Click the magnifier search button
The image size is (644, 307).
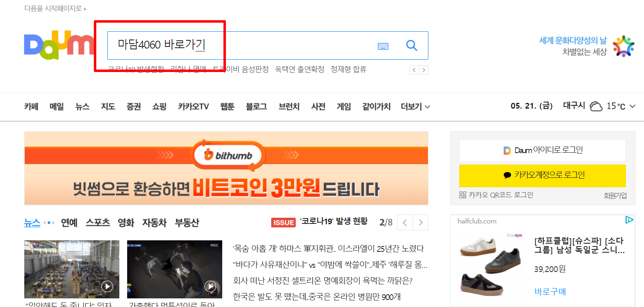tap(412, 45)
